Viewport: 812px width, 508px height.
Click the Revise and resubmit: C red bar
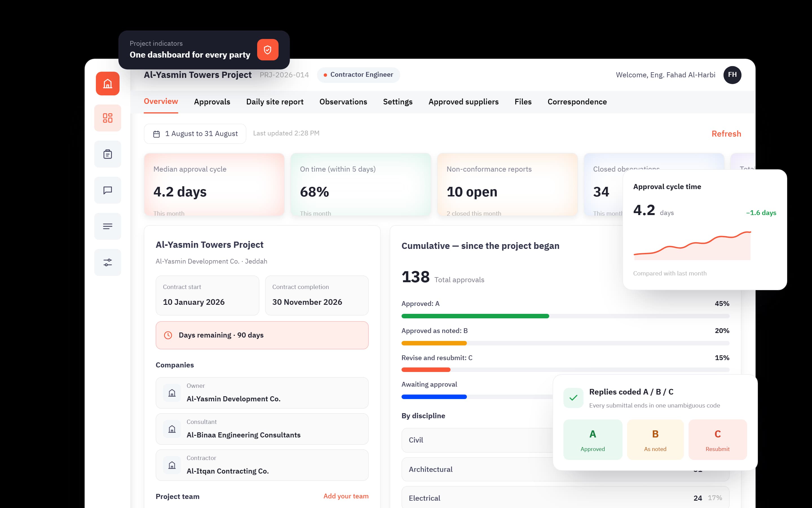426,370
